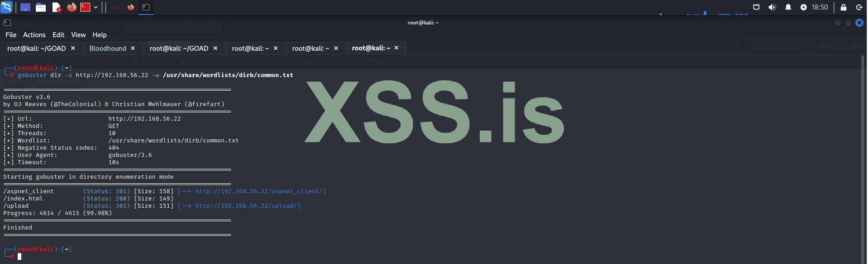The height and width of the screenshot is (264, 868).
Task: Click the '/index.html' result row
Action: tap(88, 199)
